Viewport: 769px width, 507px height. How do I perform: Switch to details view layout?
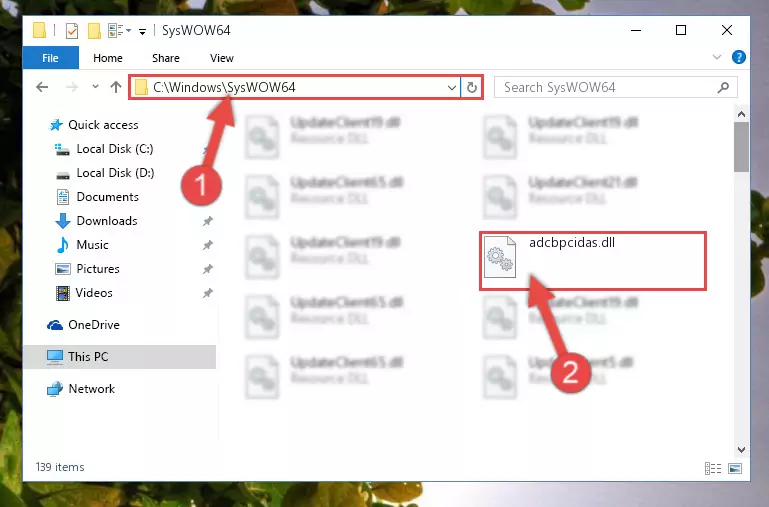coord(713,468)
